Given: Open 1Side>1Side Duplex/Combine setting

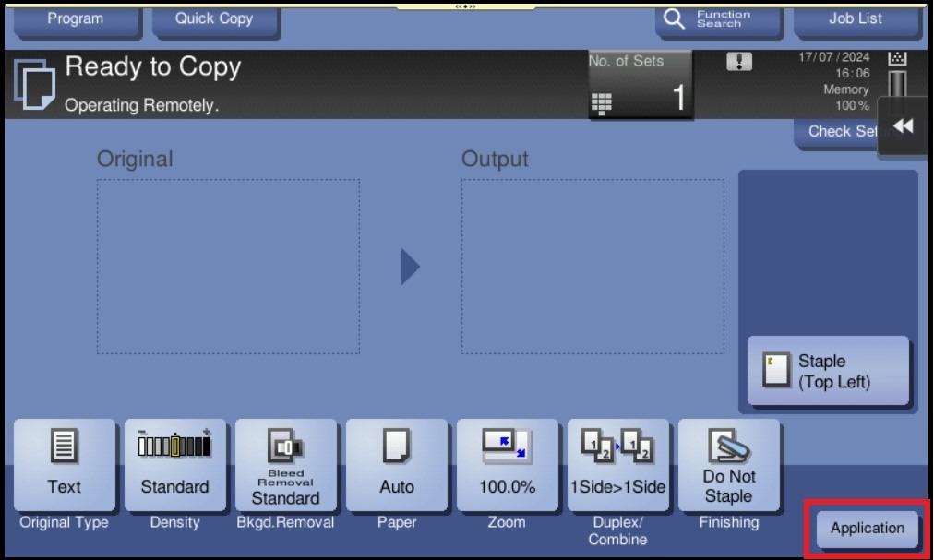Looking at the screenshot, I should pos(617,465).
